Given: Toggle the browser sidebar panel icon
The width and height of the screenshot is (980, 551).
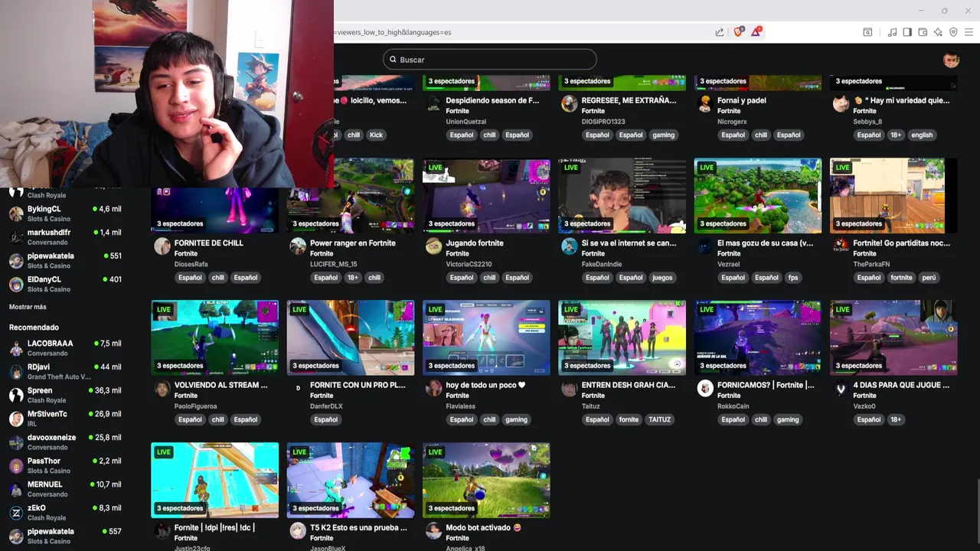Looking at the screenshot, I should pos(907,32).
